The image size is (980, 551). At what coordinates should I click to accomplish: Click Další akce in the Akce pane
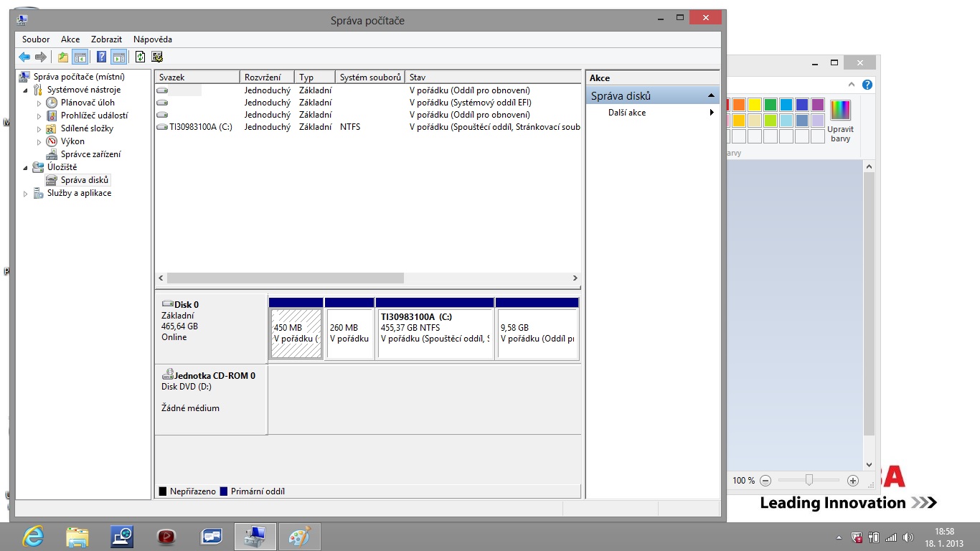coord(627,113)
